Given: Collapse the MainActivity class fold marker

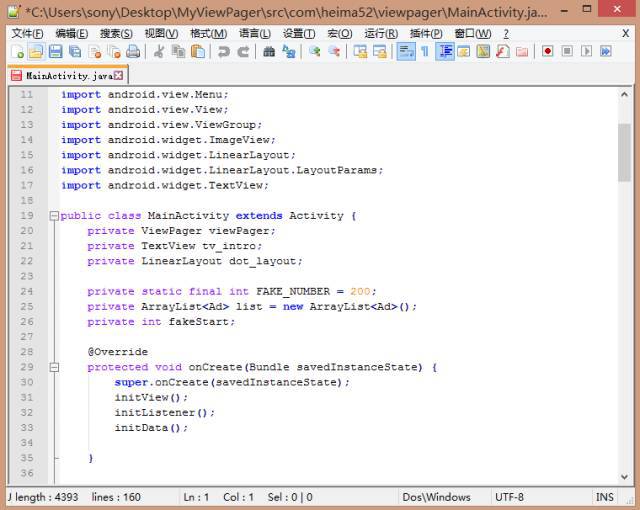Looking at the screenshot, I should (x=54, y=216).
